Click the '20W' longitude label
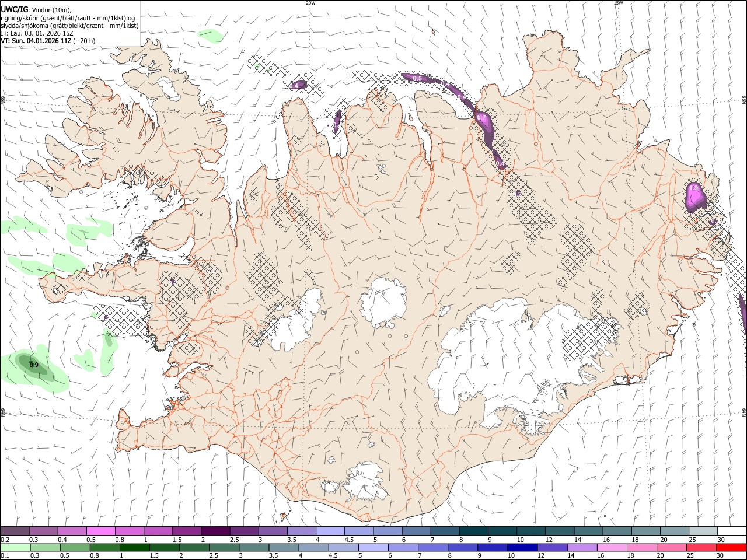 pos(310,3)
